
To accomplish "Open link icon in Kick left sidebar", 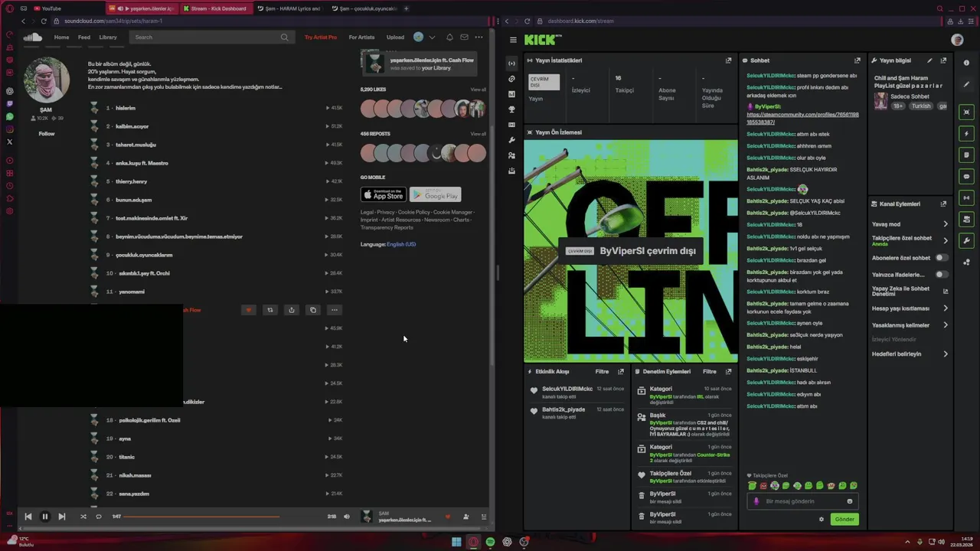I will pyautogui.click(x=511, y=79).
